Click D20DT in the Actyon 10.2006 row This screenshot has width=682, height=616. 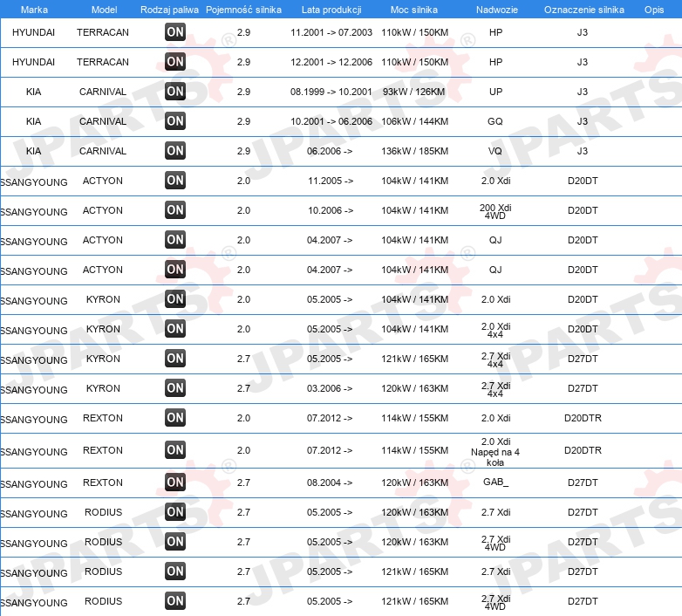(583, 210)
